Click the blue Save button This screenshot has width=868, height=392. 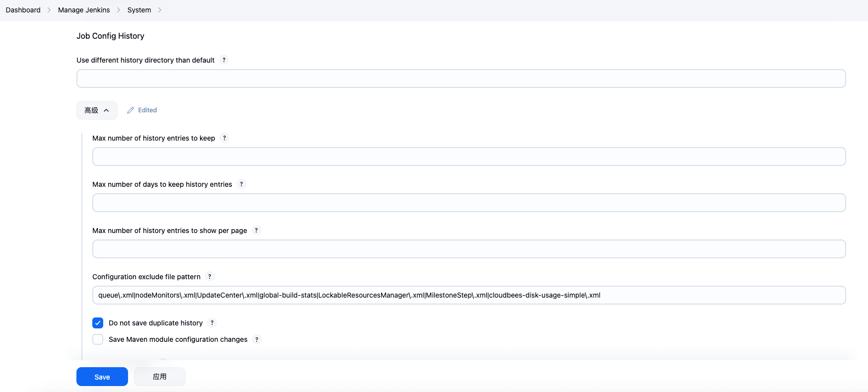point(102,377)
